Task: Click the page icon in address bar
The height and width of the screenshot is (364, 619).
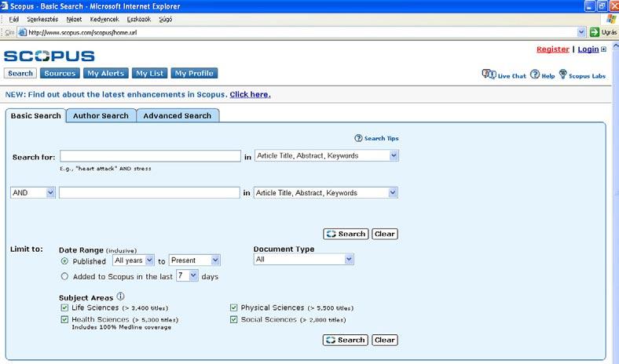Action: point(23,32)
